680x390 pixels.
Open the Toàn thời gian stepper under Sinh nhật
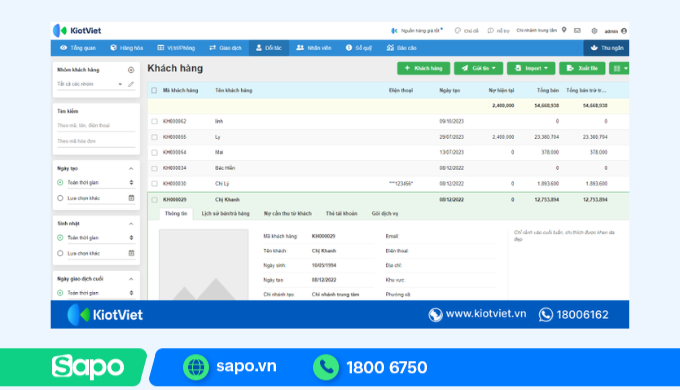[131, 238]
